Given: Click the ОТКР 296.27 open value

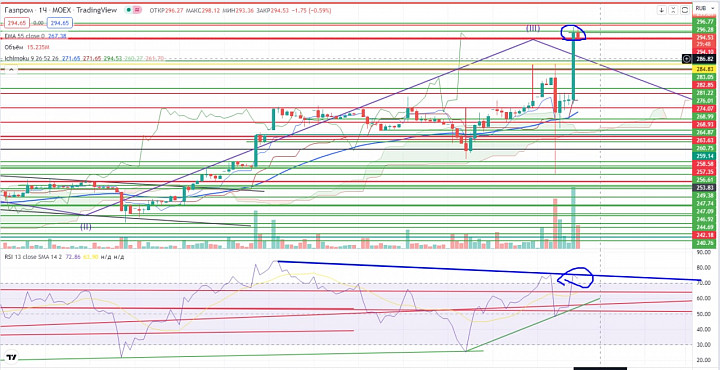Looking at the screenshot, I should [166, 10].
